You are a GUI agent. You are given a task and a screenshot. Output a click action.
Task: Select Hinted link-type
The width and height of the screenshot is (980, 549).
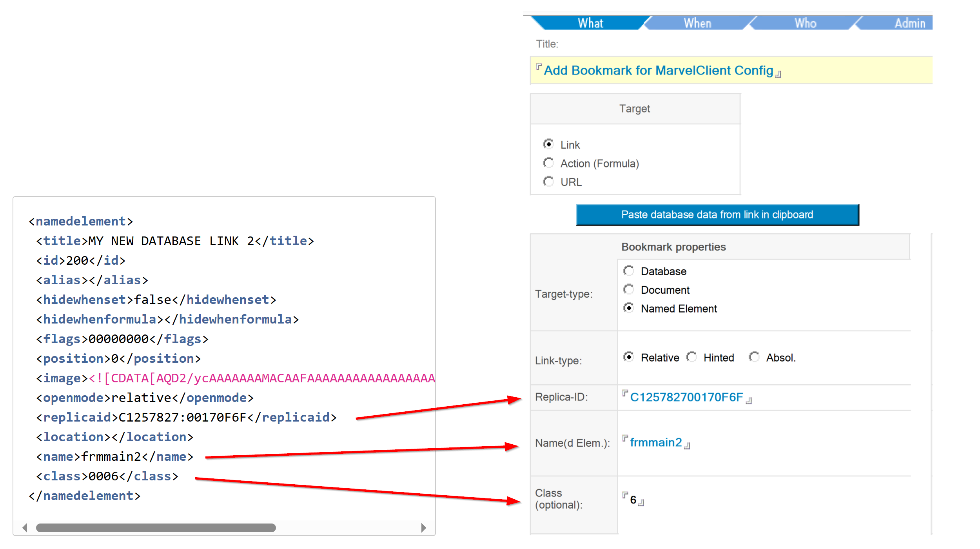point(691,357)
